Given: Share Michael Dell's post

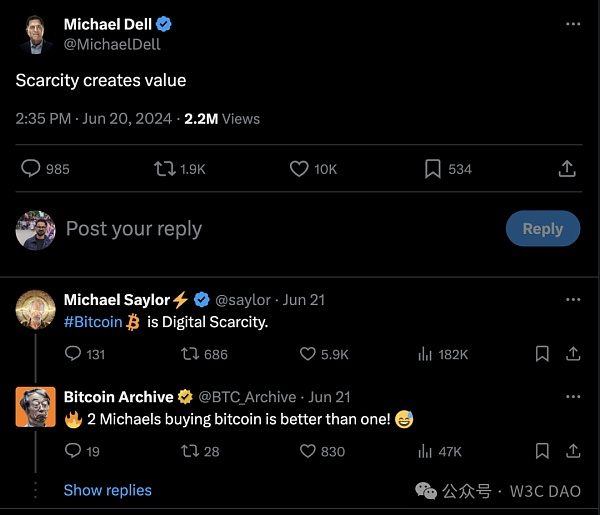Looking at the screenshot, I should pyautogui.click(x=567, y=169).
